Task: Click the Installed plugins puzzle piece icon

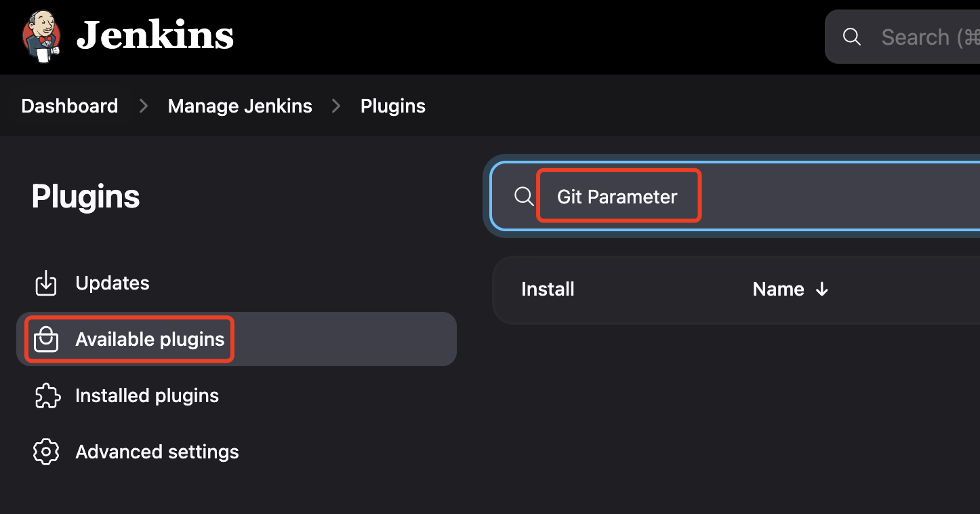Action: [x=46, y=396]
